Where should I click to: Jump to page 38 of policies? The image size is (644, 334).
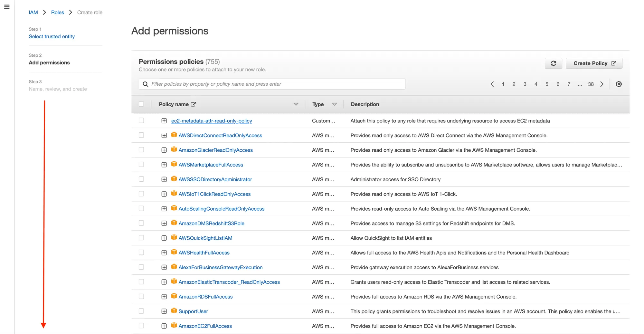[x=591, y=84]
